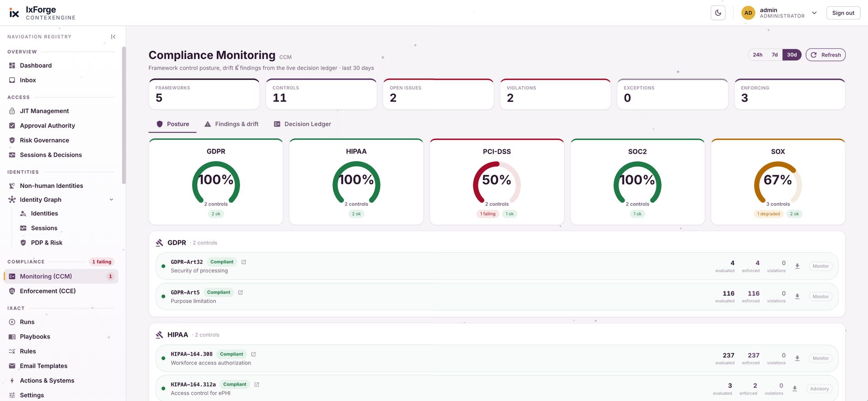Select the 7d time range
This screenshot has height=401, width=868.
click(774, 55)
